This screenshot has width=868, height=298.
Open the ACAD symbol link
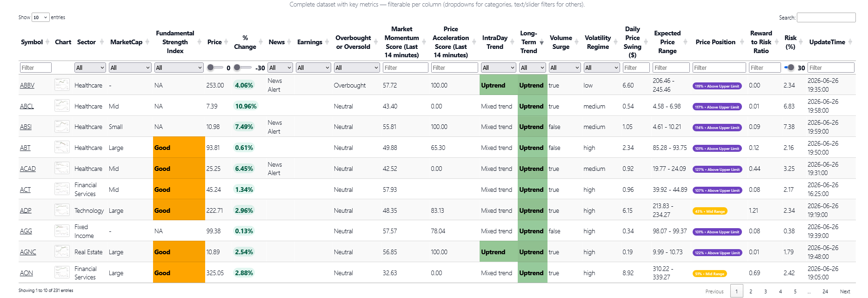coord(28,169)
